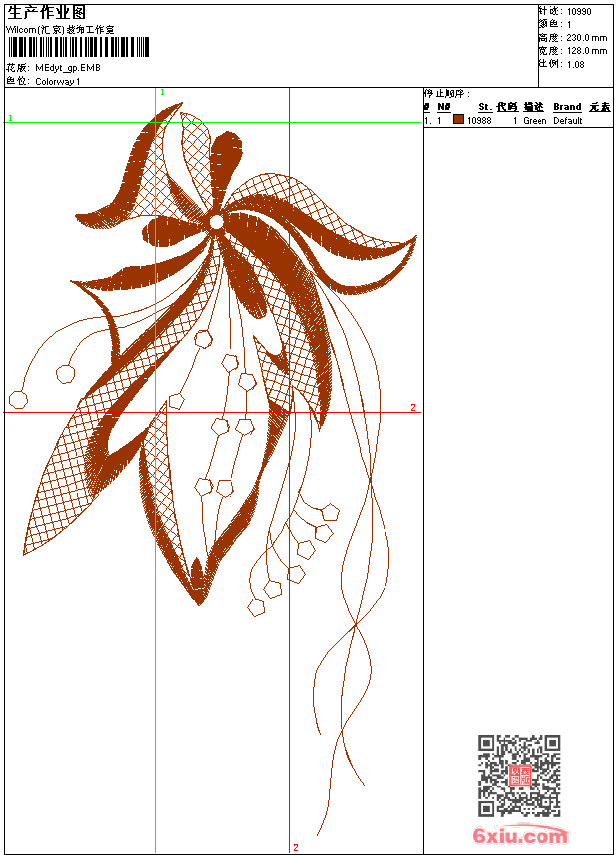
Task: Click the brown thread color swatch
Action: (458, 120)
